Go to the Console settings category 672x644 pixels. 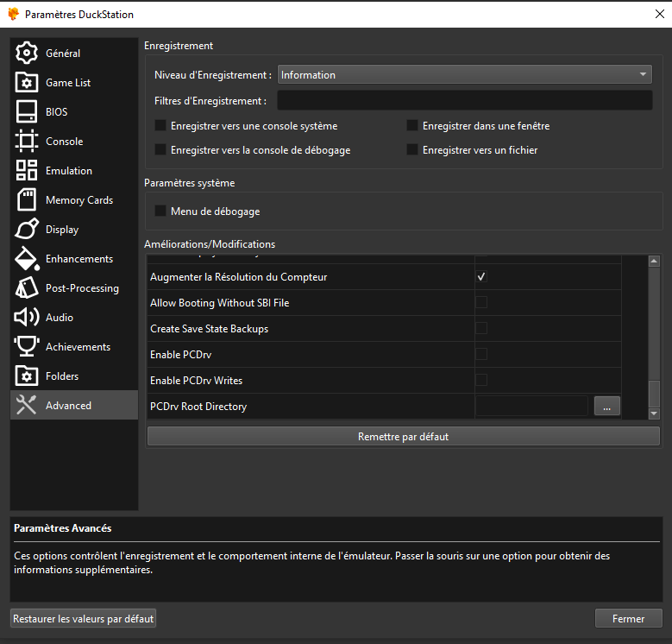74,141
